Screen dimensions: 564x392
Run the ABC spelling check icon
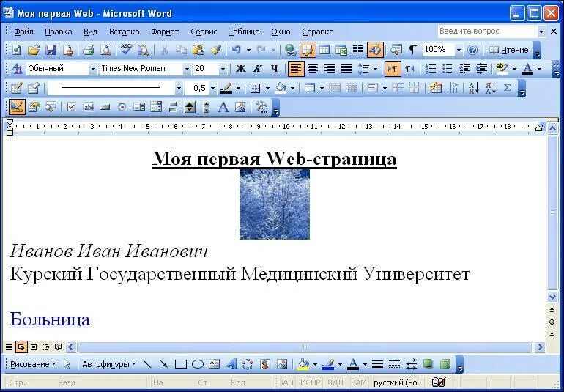(x=126, y=50)
